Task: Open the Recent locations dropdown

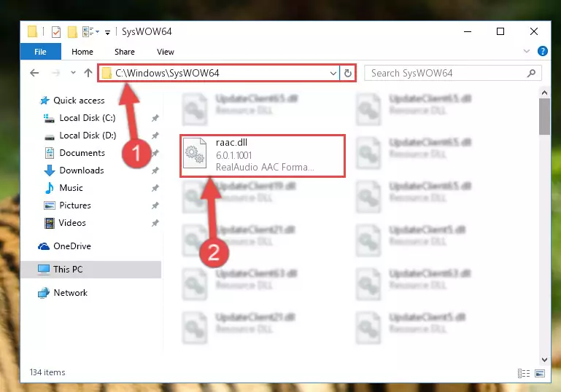Action: (x=73, y=73)
